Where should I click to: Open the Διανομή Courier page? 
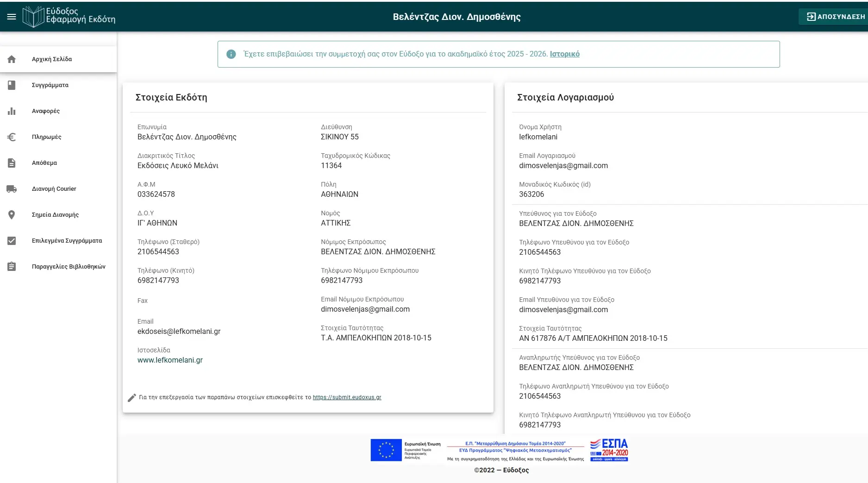pyautogui.click(x=58, y=189)
